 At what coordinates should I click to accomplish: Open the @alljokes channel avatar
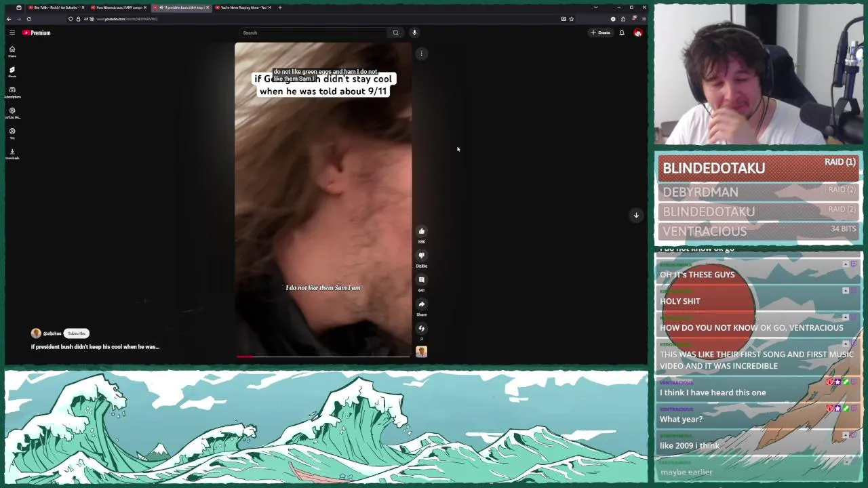[36, 333]
